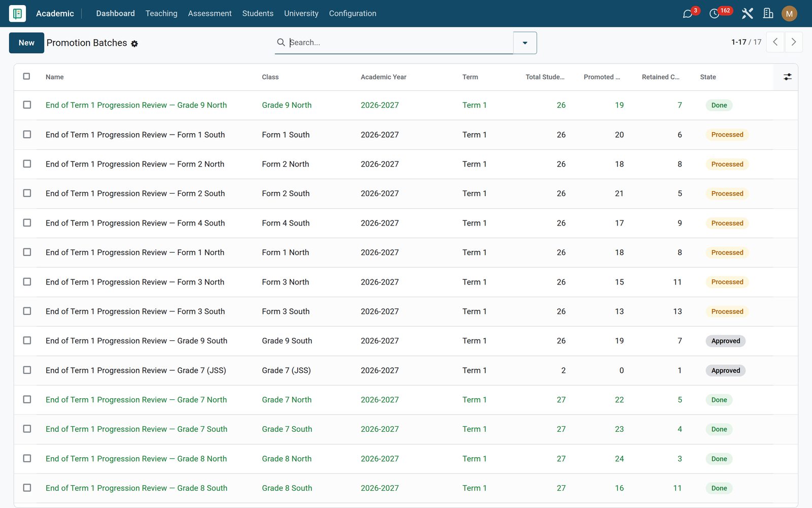Click the Grade 9 South class cell

[287, 341]
